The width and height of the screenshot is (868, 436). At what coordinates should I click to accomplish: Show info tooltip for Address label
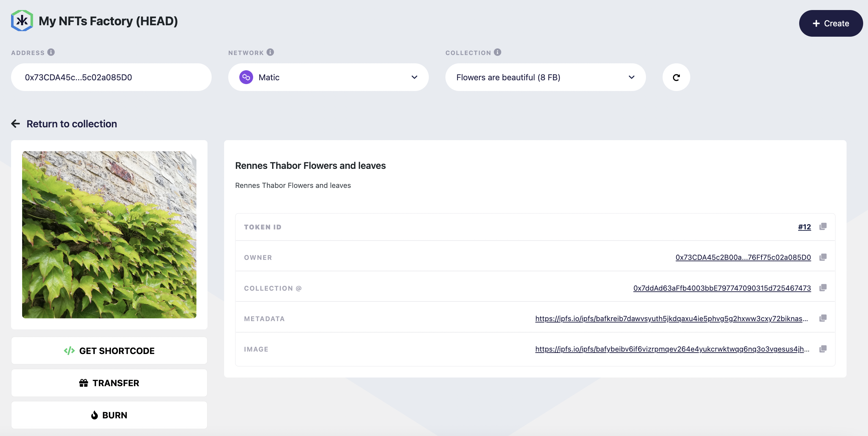click(x=51, y=52)
